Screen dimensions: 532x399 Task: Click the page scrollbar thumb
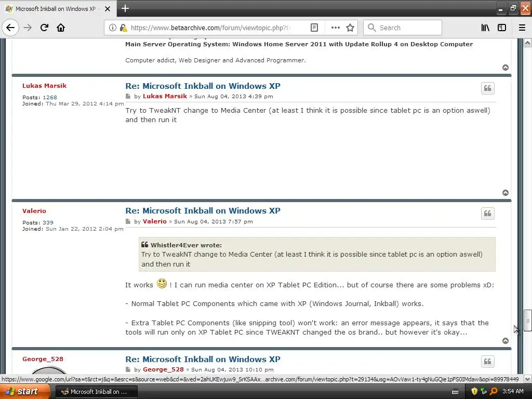pos(528,320)
